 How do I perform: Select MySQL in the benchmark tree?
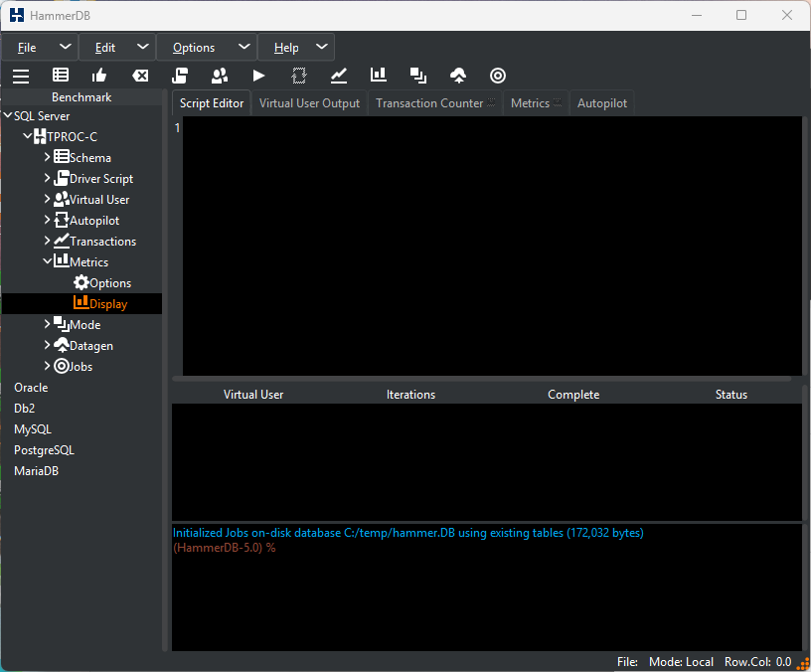[33, 429]
